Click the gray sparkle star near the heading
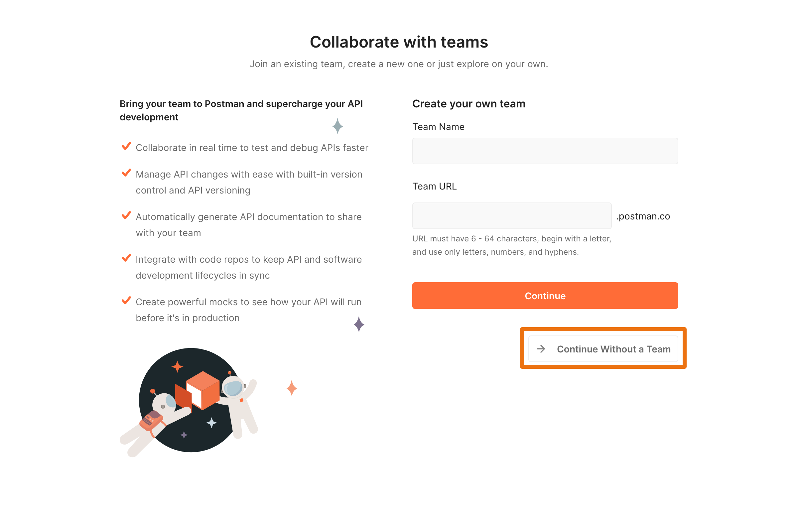 click(337, 126)
